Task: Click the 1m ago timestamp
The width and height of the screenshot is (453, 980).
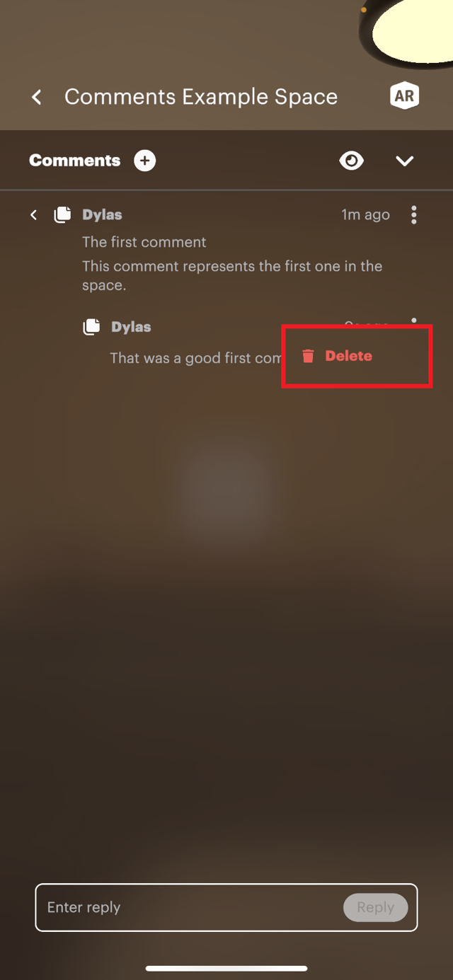Action: pos(365,214)
